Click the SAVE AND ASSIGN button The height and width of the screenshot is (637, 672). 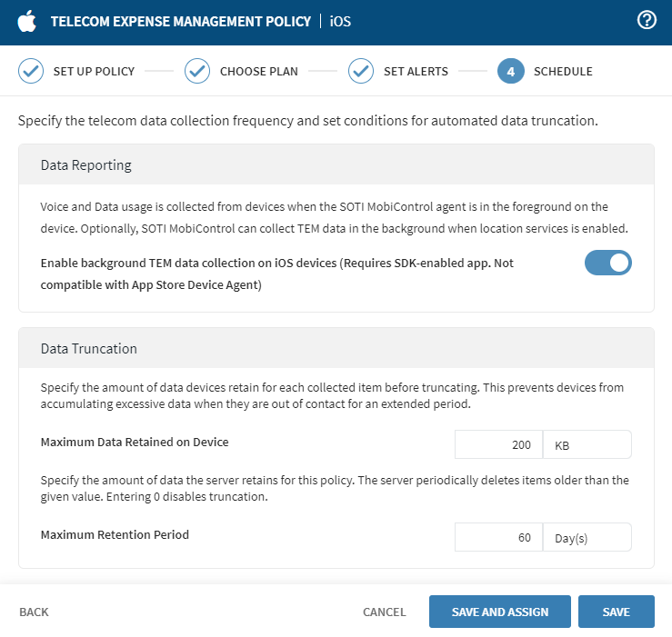coord(499,612)
